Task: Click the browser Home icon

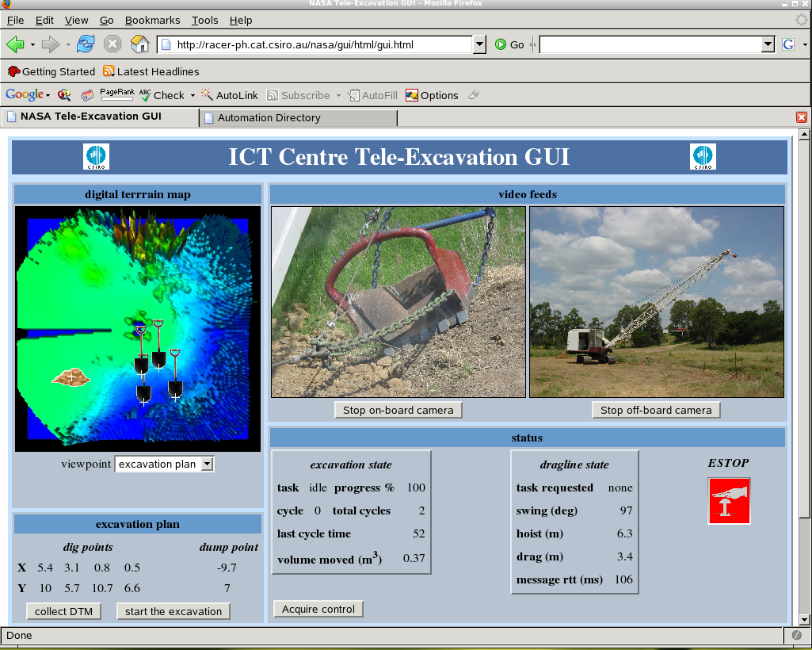Action: pos(139,44)
